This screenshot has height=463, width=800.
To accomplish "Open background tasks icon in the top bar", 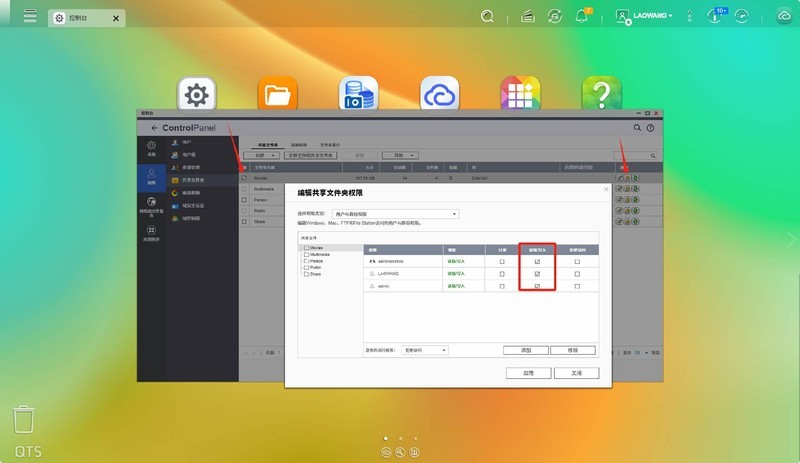I will [x=528, y=16].
